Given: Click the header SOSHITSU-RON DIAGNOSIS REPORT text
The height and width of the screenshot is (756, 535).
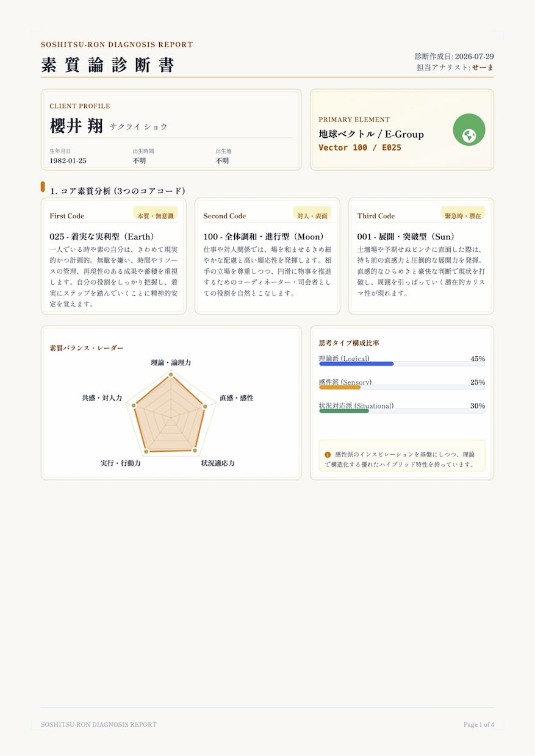Looking at the screenshot, I should point(117,45).
